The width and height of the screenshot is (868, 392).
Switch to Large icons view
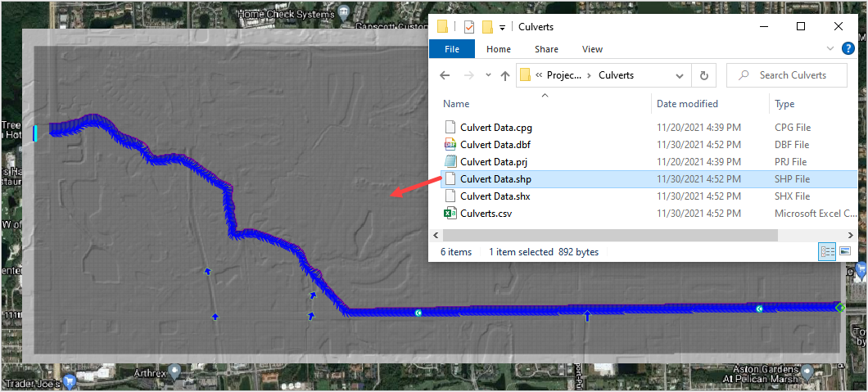click(x=845, y=252)
